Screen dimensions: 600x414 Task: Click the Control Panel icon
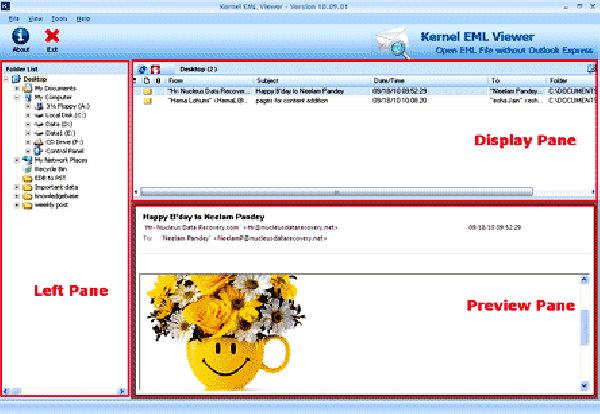pyautogui.click(x=38, y=151)
